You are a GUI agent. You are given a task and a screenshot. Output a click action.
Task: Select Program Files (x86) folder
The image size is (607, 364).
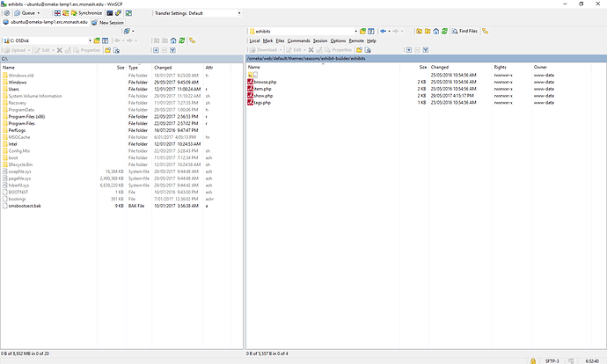[x=26, y=117]
